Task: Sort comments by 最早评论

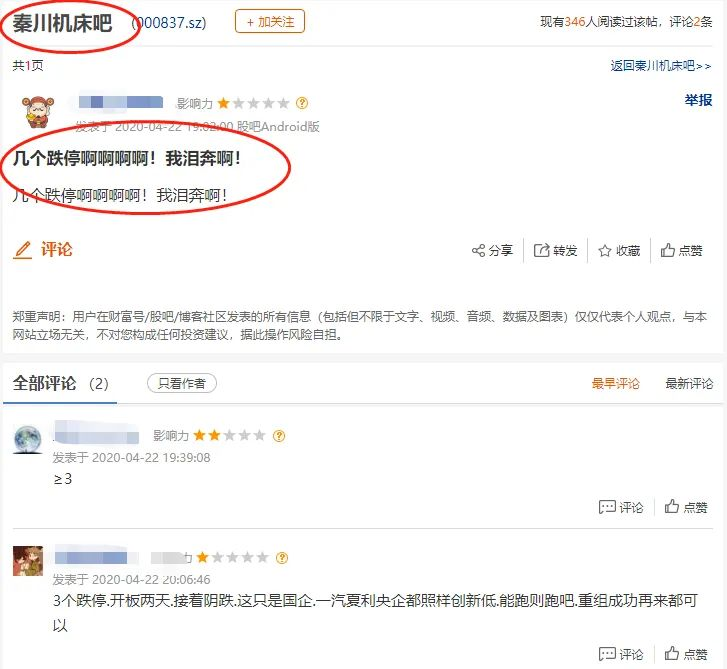Action: pyautogui.click(x=615, y=383)
